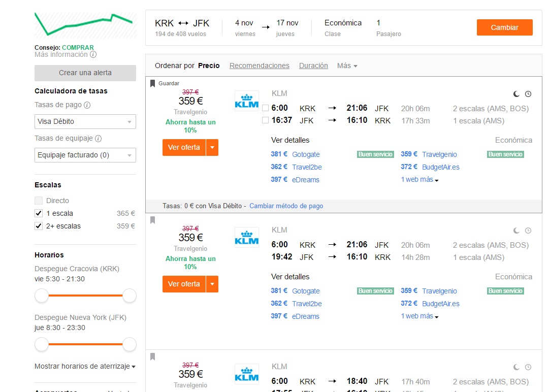Click the bookmark icon on second flight result
The image size is (549, 392).
click(x=153, y=220)
